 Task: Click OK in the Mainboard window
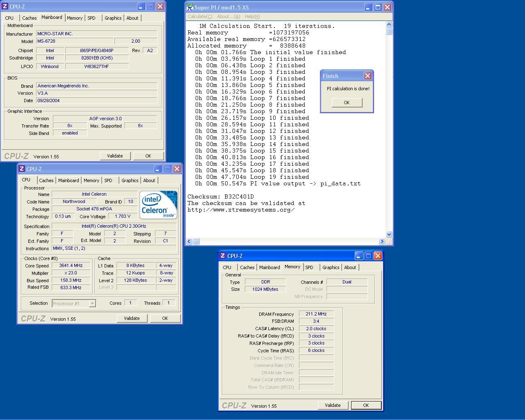pos(148,156)
